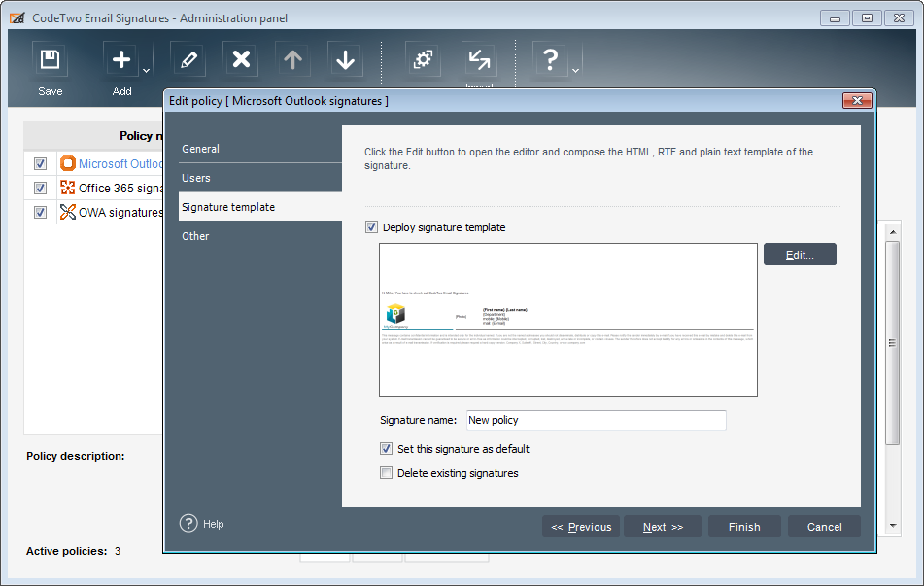Image resolution: width=924 pixels, height=586 pixels.
Task: Click the Add plus icon
Action: (x=121, y=59)
